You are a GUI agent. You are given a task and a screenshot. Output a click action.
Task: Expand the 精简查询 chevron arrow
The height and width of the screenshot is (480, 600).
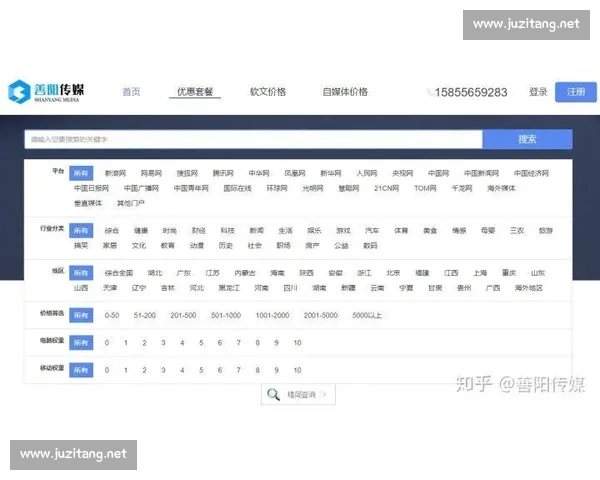click(x=324, y=394)
